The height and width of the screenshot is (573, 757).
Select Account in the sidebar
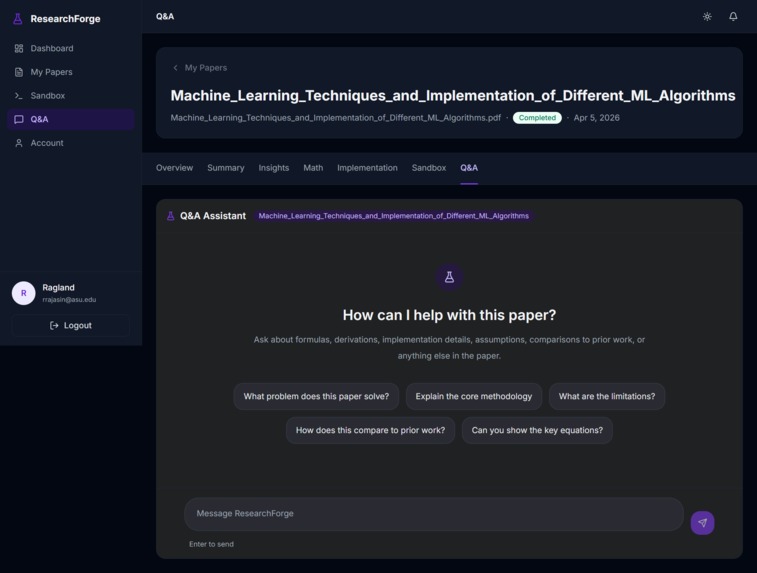click(x=70, y=143)
